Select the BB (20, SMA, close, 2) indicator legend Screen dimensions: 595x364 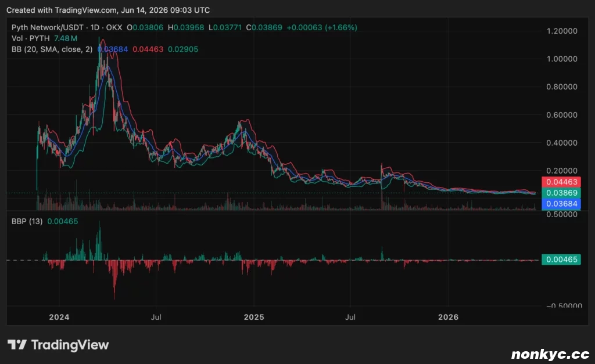[x=52, y=49]
